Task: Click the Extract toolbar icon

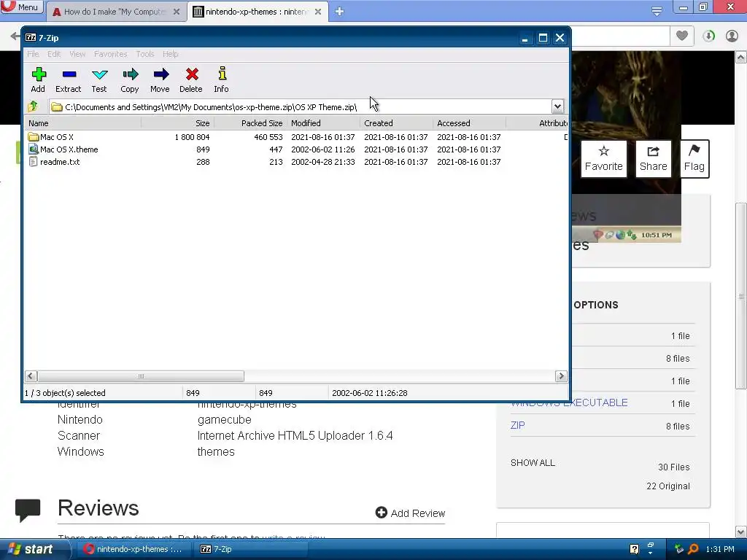Action: pyautogui.click(x=69, y=79)
